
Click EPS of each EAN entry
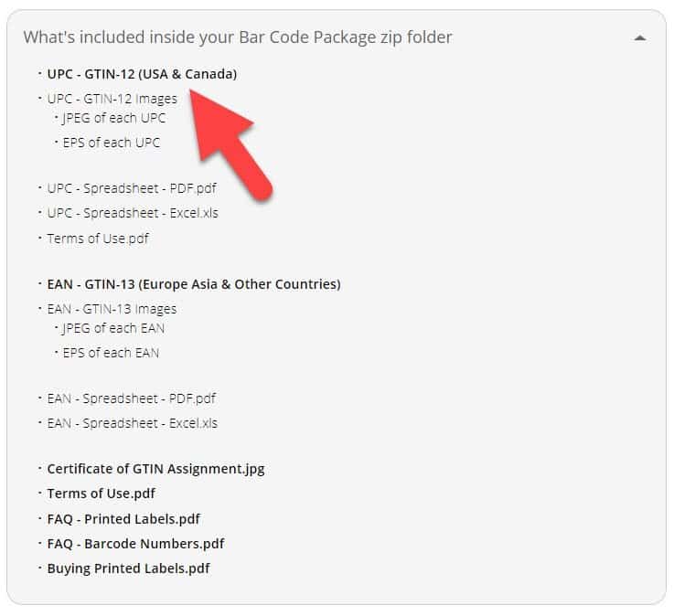click(111, 353)
